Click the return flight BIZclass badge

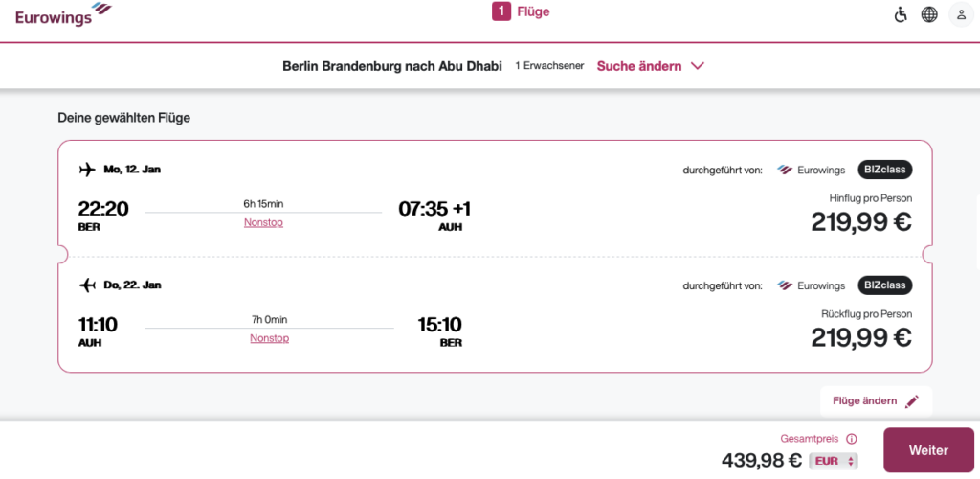tap(885, 285)
